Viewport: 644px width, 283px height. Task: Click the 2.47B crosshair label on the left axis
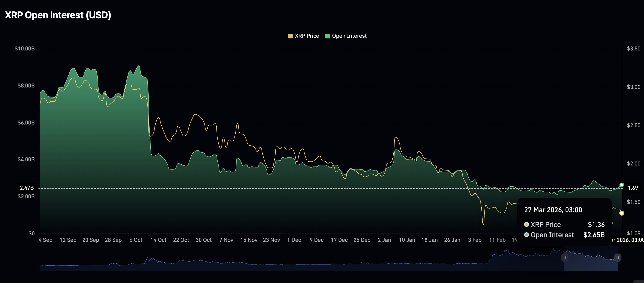tap(27, 188)
